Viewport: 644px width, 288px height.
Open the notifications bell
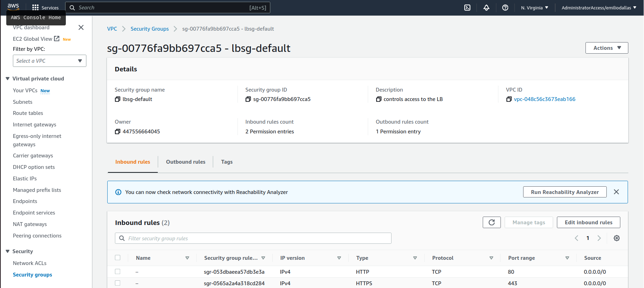(x=486, y=8)
